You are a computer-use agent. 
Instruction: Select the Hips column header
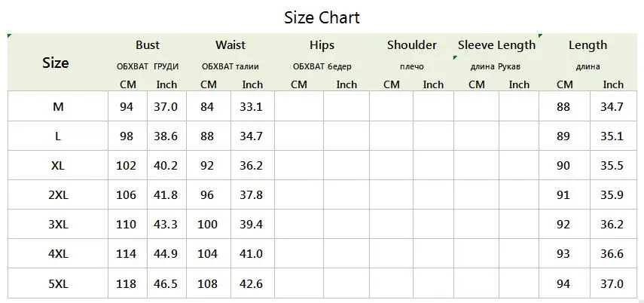[x=322, y=45]
